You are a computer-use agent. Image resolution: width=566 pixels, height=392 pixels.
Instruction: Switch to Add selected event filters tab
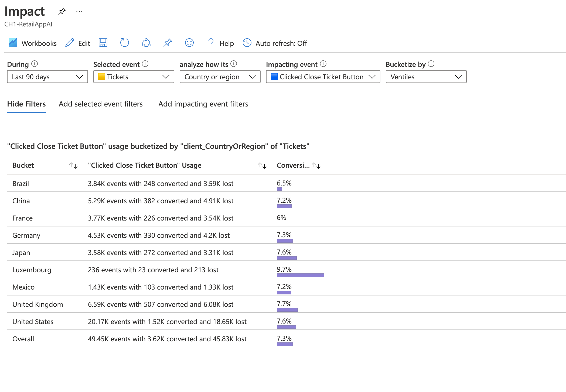coord(101,104)
